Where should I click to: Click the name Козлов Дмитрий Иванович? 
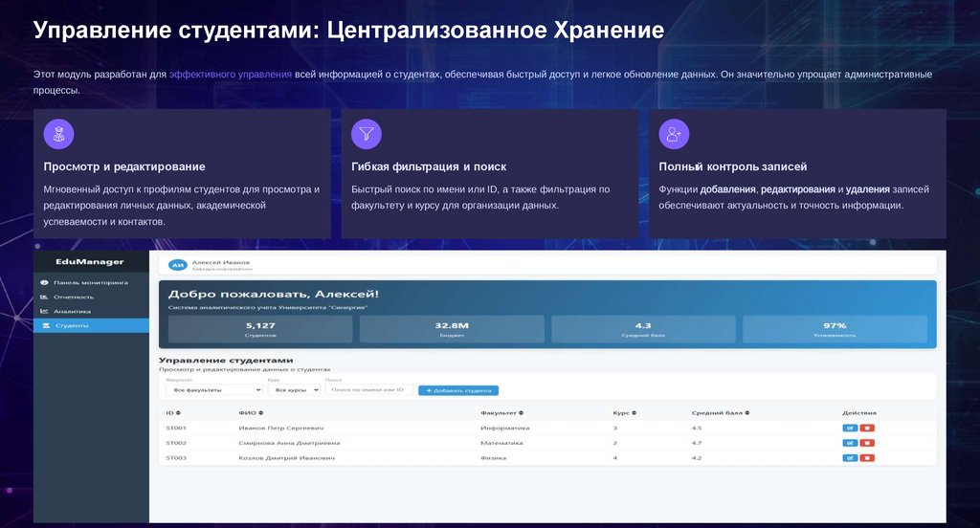(287, 458)
